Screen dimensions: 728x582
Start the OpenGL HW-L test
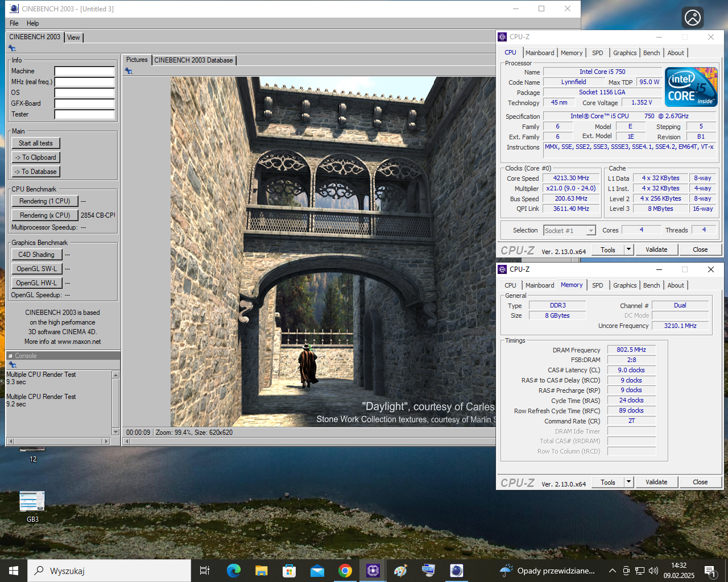[36, 283]
